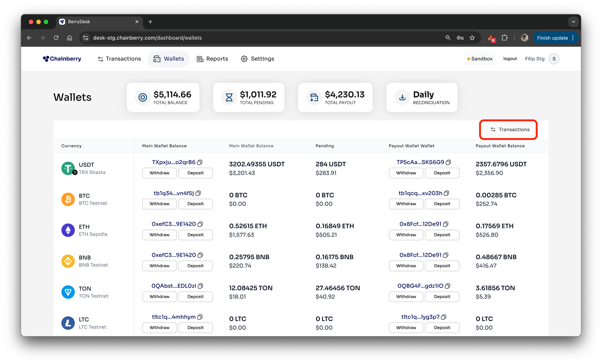Copy LTC payout wallet address tltc1q...lyg3p7
602x364 pixels.
point(444,317)
